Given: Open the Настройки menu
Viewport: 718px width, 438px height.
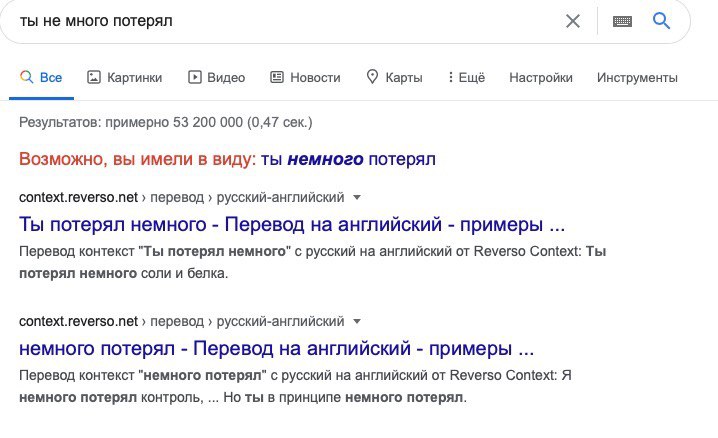Looking at the screenshot, I should (x=540, y=77).
